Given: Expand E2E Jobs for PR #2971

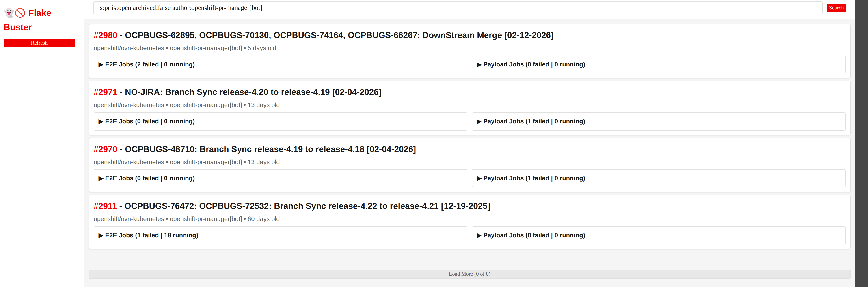Looking at the screenshot, I should 280,121.
